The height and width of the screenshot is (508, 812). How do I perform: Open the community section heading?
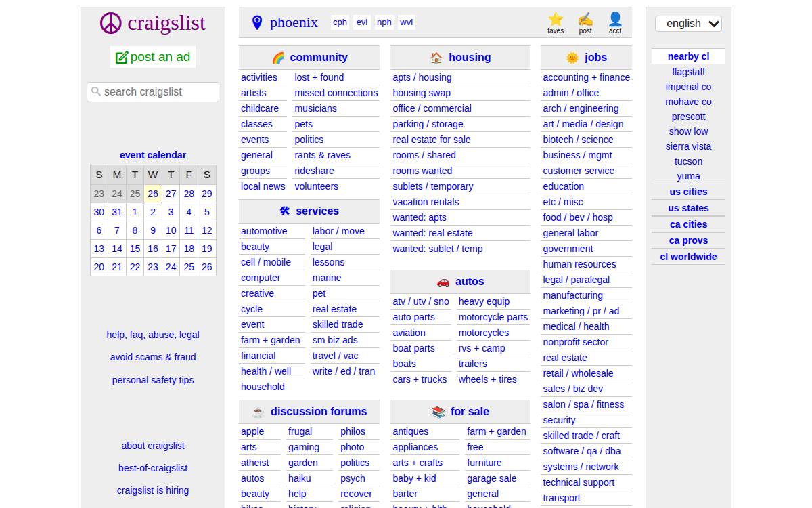[319, 58]
